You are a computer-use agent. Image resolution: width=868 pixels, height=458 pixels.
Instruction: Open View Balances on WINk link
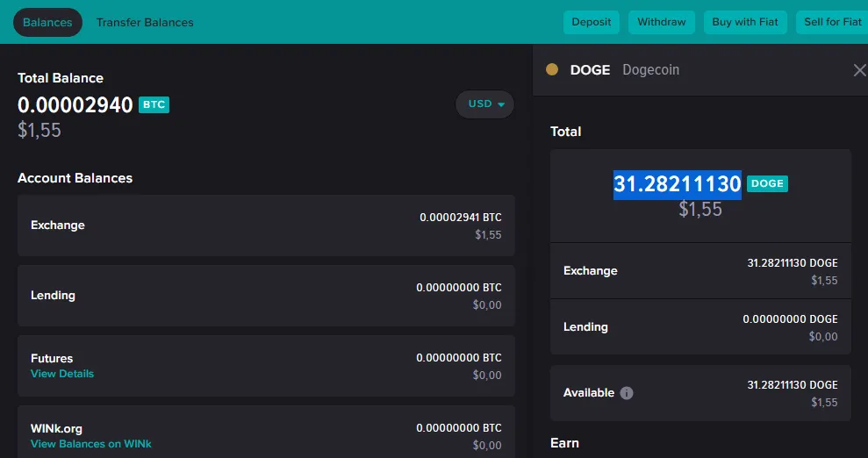[x=90, y=444]
